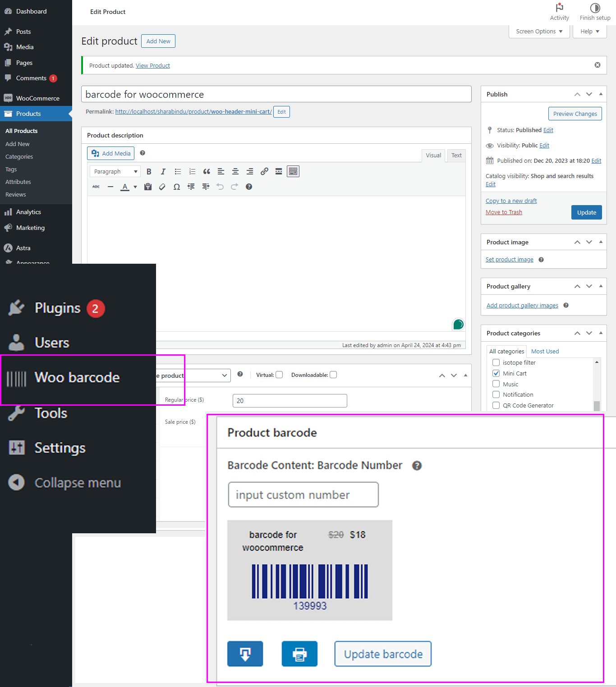
Task: Enable the Downloadable product checkbox
Action: (333, 375)
